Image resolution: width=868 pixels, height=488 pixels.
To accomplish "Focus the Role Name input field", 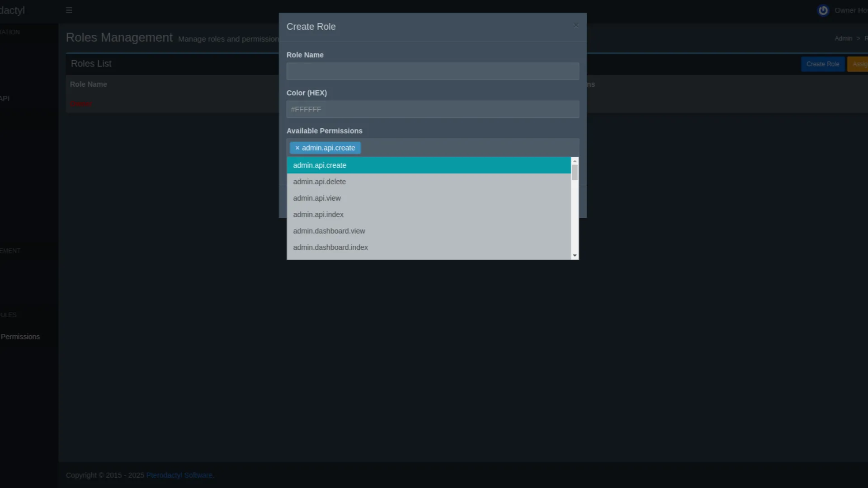I will [432, 71].
